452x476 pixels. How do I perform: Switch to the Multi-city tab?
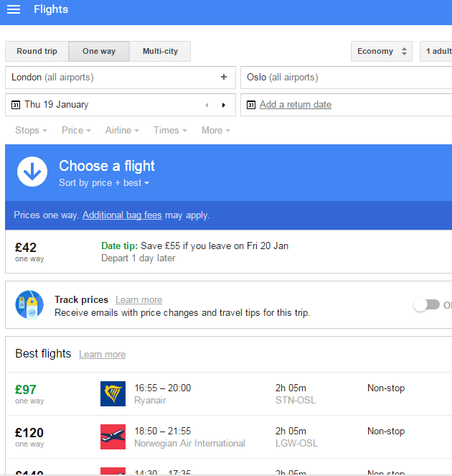[160, 52]
